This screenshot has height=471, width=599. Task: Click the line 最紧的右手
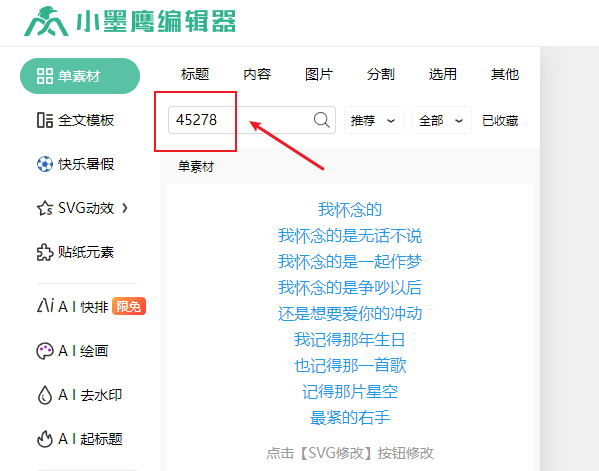click(x=350, y=418)
